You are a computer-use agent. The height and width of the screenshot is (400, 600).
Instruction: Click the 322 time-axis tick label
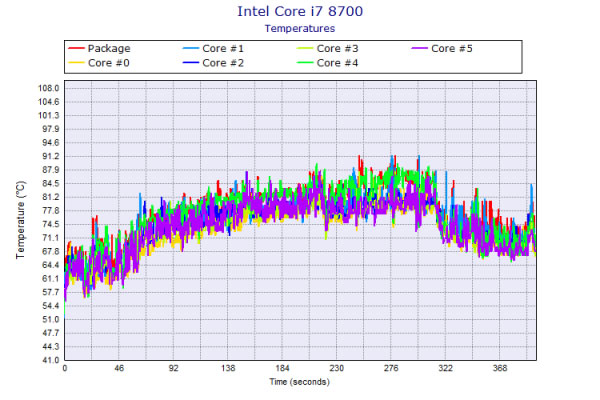(x=445, y=368)
